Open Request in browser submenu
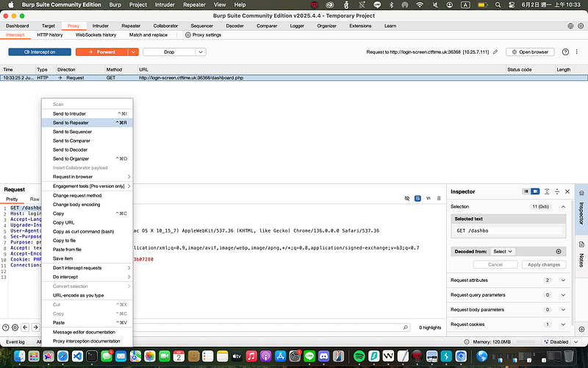588x368 pixels. (x=87, y=177)
